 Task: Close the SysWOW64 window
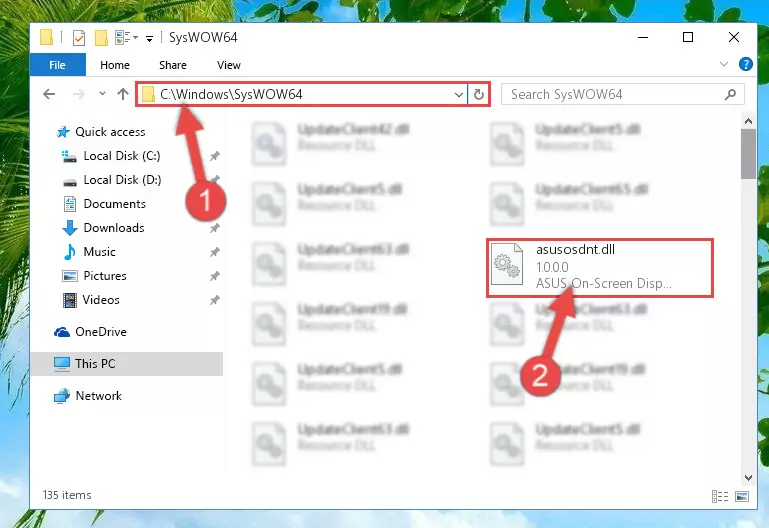[734, 37]
